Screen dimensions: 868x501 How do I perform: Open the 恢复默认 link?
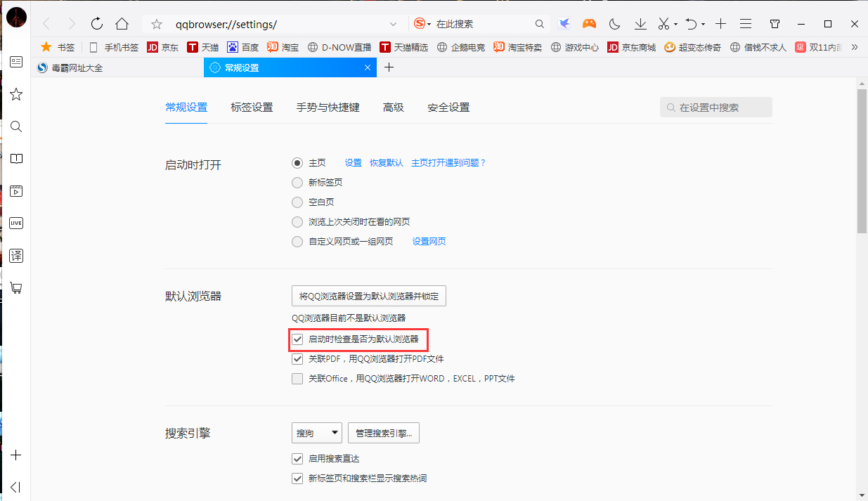coord(386,162)
